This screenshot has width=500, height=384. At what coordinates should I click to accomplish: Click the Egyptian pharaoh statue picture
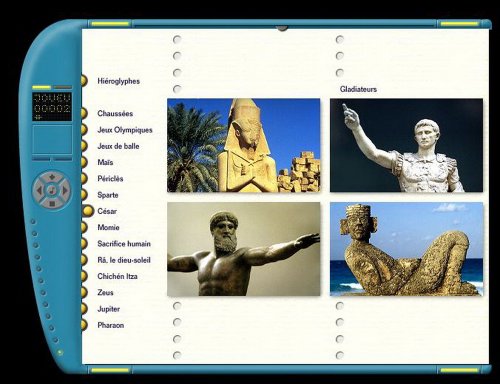[x=244, y=145]
